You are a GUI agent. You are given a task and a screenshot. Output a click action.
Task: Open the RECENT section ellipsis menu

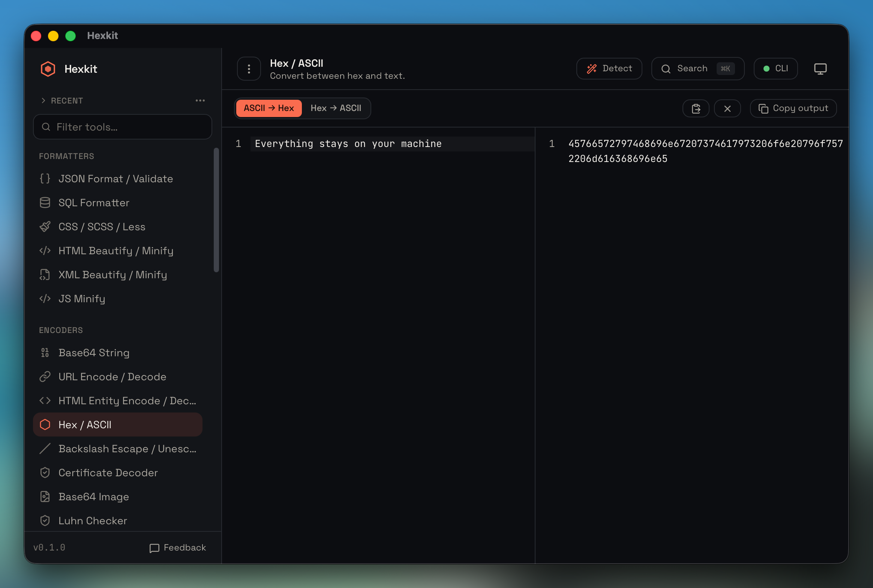coord(200,100)
